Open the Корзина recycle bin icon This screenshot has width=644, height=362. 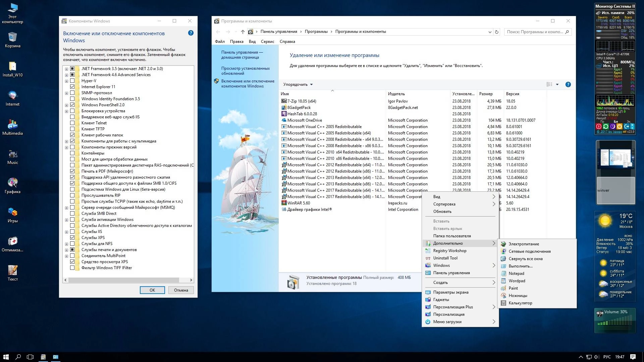[12, 40]
